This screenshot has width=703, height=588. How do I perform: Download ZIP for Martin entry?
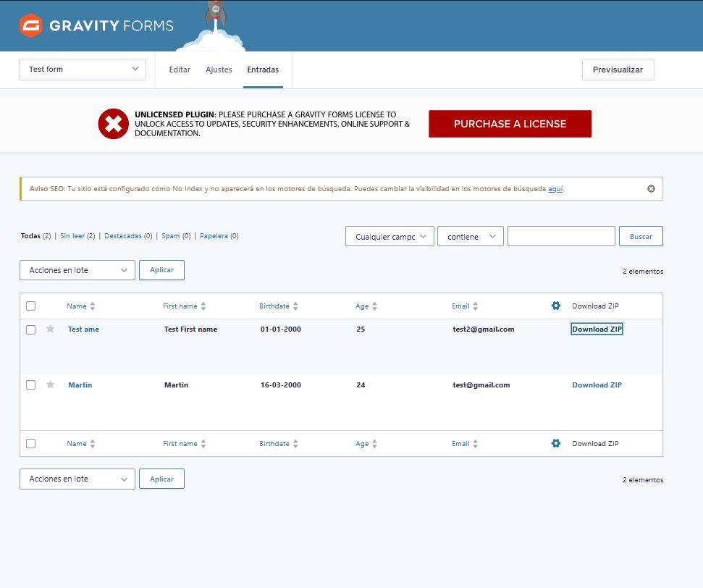point(597,385)
